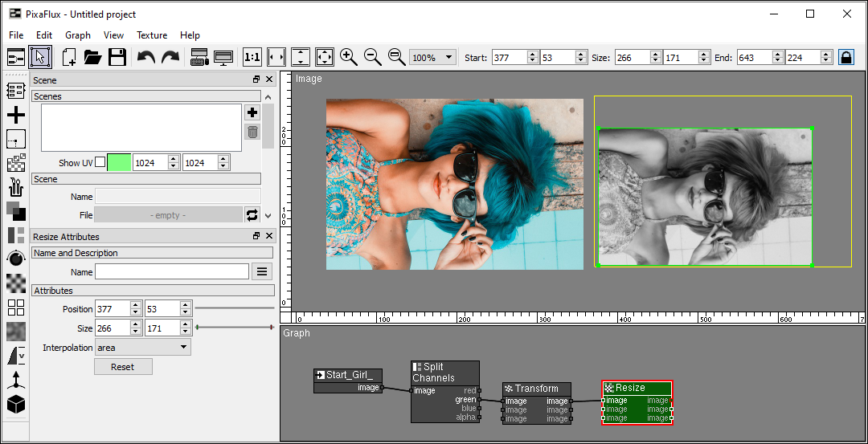Click the redo arrow in the toolbar
Viewport: 868px width, 444px height.
[x=170, y=57]
